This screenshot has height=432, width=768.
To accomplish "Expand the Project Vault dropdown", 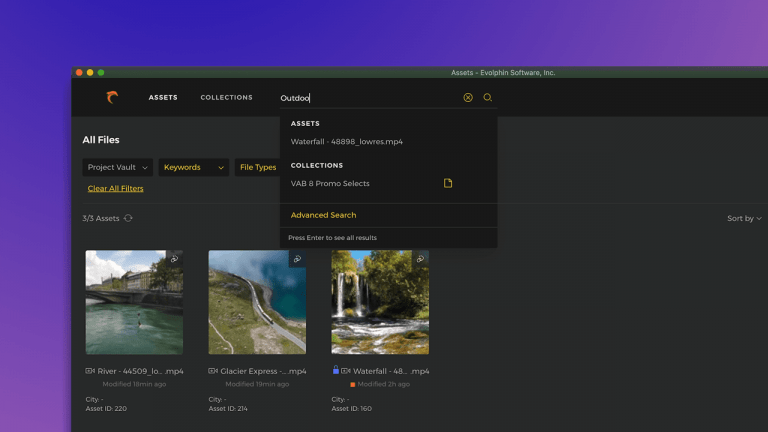I will [x=118, y=167].
